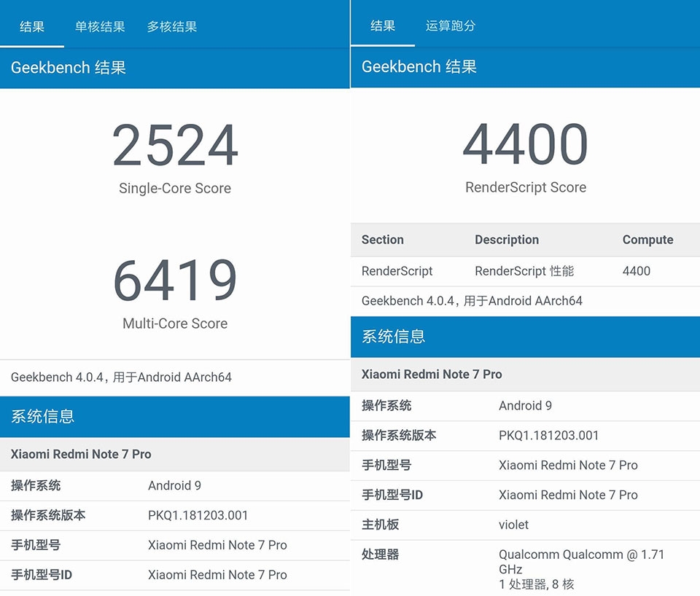Select the 2524 single-core score number
Image resolution: width=700 pixels, height=596 pixels.
click(175, 146)
